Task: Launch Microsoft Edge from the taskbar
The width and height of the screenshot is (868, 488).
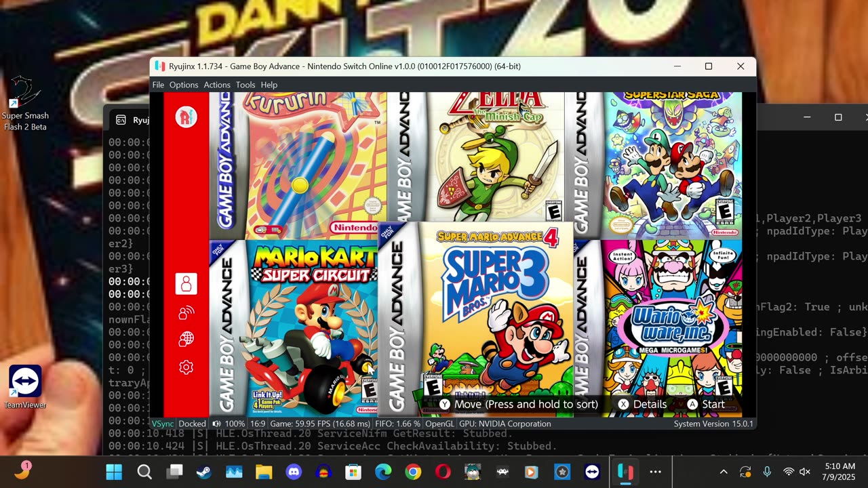Action: (x=383, y=472)
